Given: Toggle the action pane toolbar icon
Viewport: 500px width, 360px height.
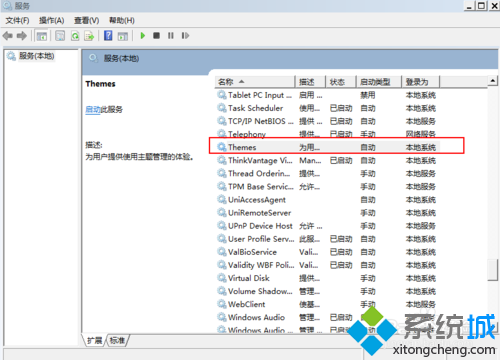Looking at the screenshot, I should tap(123, 36).
